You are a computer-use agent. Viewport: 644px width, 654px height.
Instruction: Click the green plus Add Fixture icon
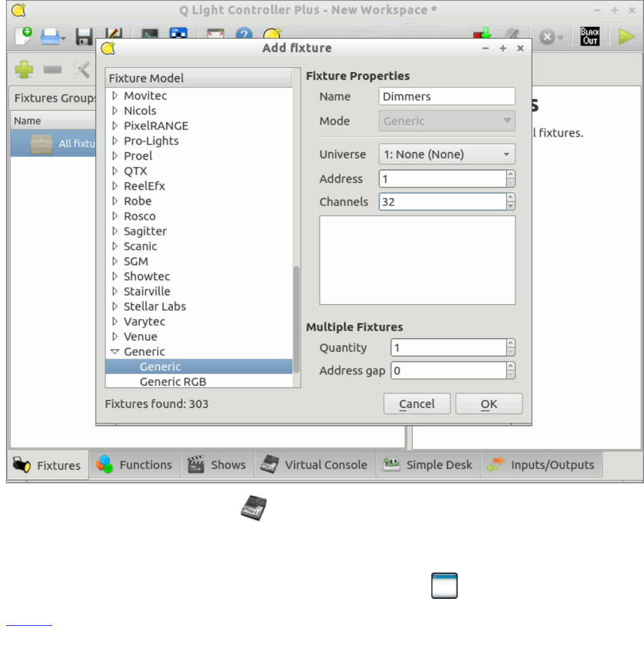(24, 69)
